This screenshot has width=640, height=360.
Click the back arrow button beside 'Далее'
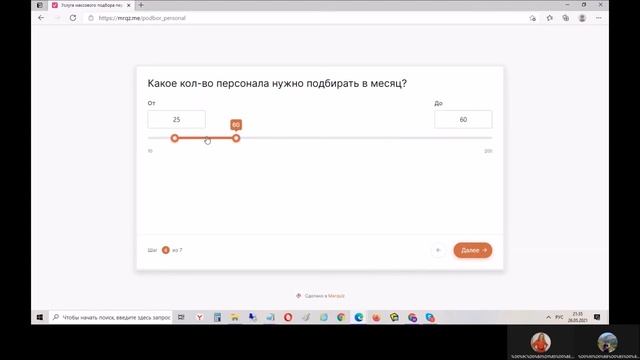(x=438, y=250)
